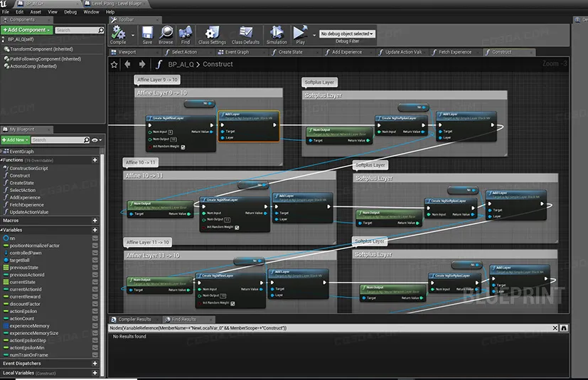The height and width of the screenshot is (380, 588).
Task: Select TransformComponent (Inherited)
Action: [41, 49]
